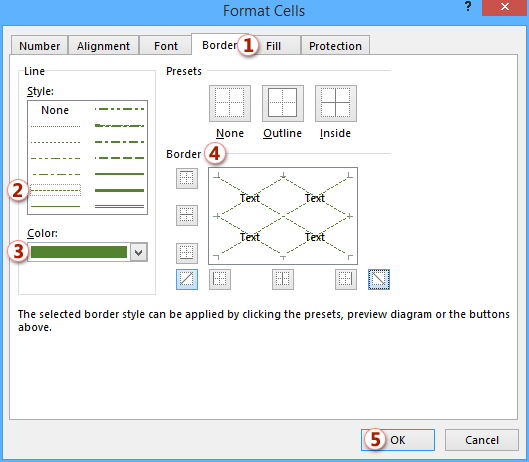The width and height of the screenshot is (529, 462).
Task: Toggle the horizontal middle border button
Action: click(187, 215)
